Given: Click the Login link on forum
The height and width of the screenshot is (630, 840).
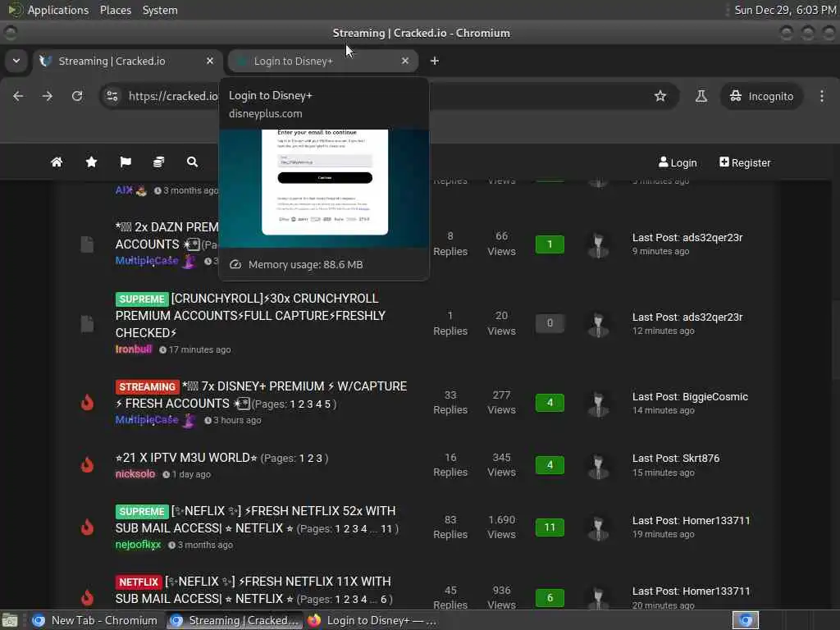Looking at the screenshot, I should pyautogui.click(x=678, y=162).
